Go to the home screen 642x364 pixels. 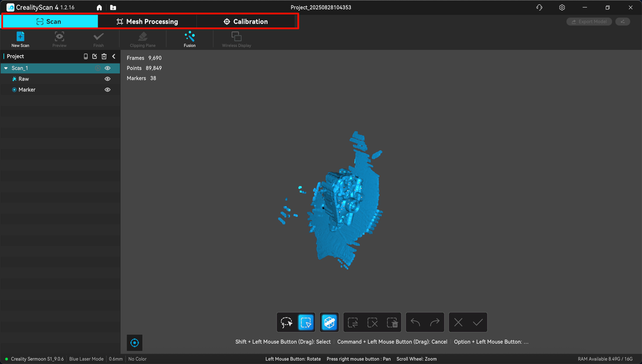tap(99, 8)
